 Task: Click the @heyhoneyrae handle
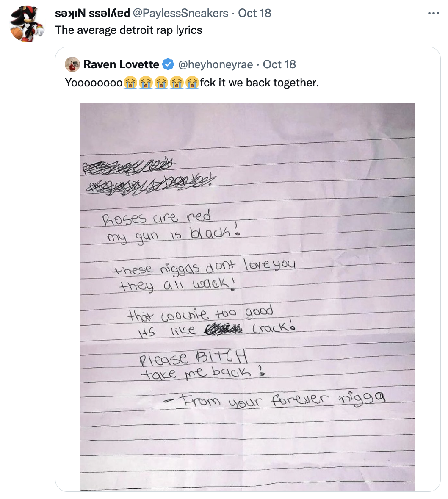coord(216,64)
